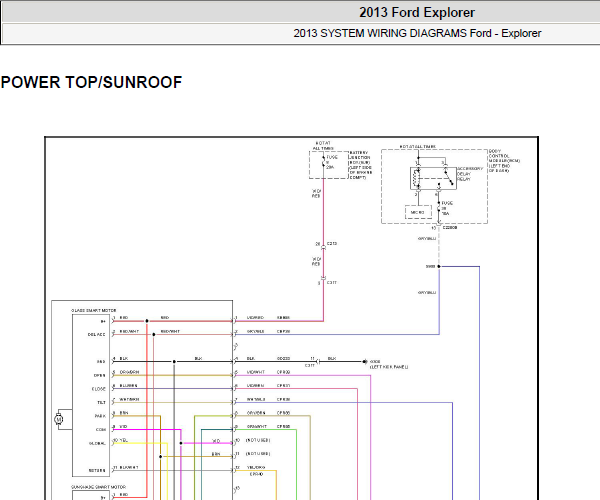Click the "GLASS SMART MOTOR" component label
The width and height of the screenshot is (600, 500).
coord(93,310)
